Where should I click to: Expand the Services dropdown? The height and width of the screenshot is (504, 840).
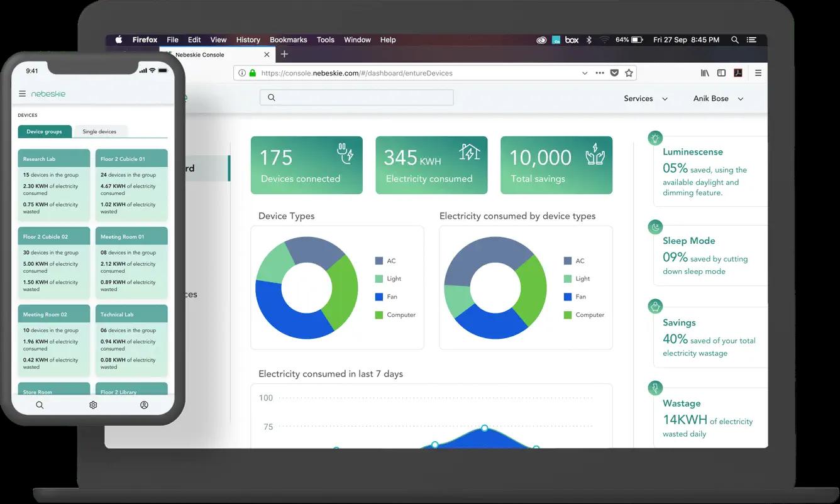click(645, 99)
